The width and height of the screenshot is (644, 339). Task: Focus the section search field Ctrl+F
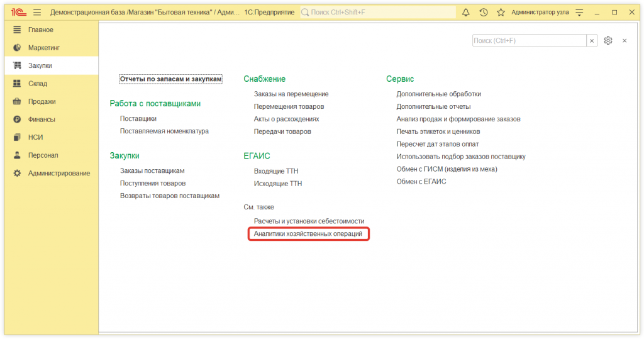pyautogui.click(x=528, y=40)
